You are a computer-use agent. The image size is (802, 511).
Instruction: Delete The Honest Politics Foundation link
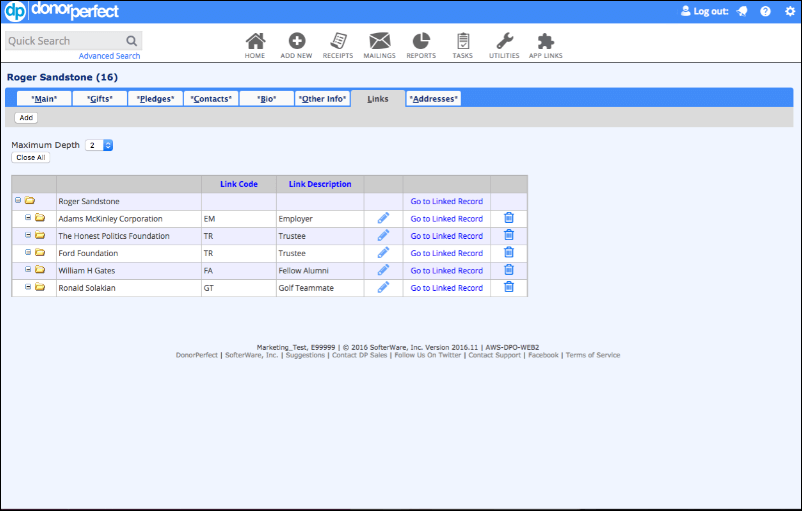click(509, 235)
